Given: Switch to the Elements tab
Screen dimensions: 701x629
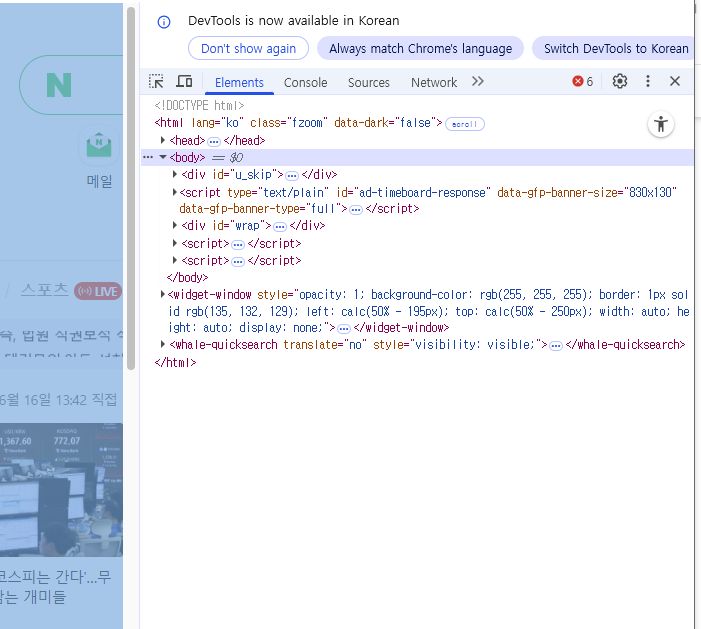Looking at the screenshot, I should [x=239, y=83].
